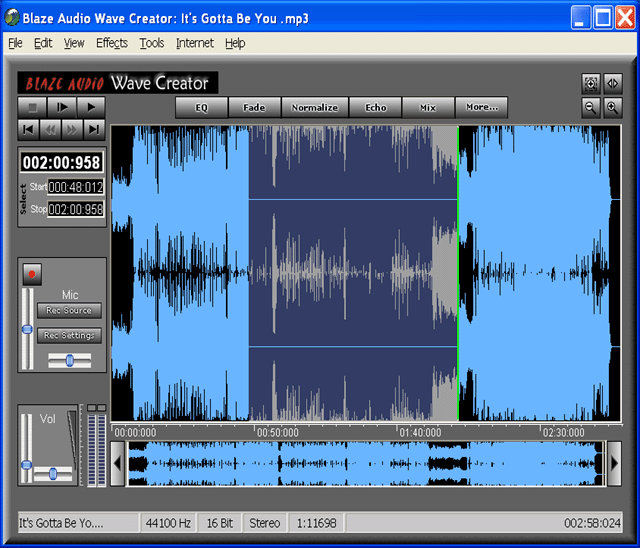Click the '002:58:024' total length entry
Image resolution: width=640 pixels, height=548 pixels.
(x=592, y=523)
